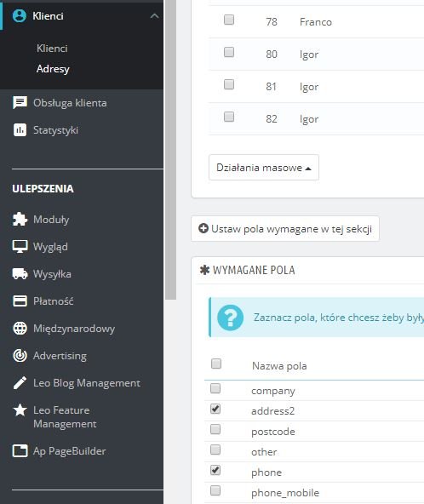Click the blue question mark help icon
Screen dimensions: 424x504
click(x=230, y=318)
